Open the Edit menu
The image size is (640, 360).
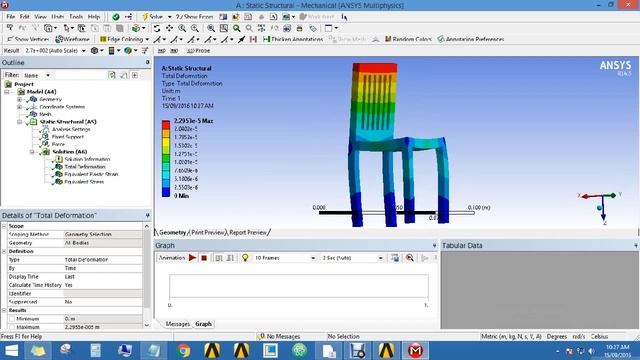coord(24,17)
